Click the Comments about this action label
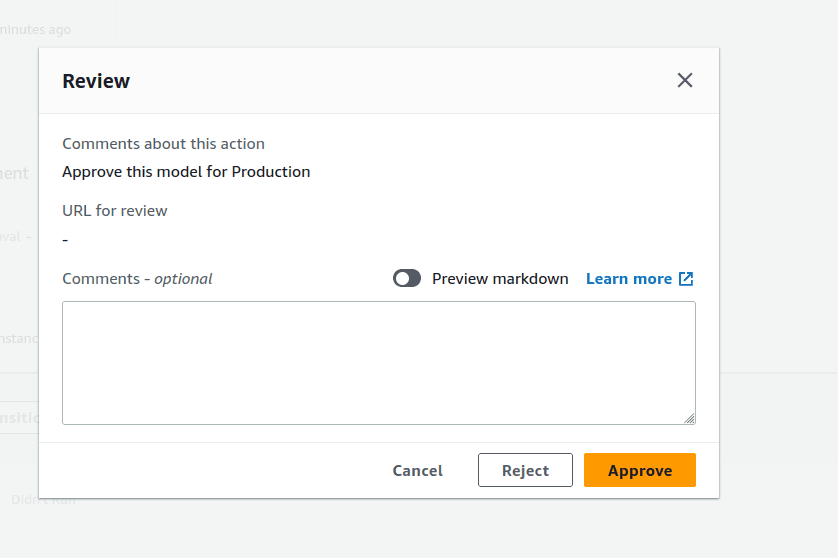The image size is (838, 558). point(163,144)
